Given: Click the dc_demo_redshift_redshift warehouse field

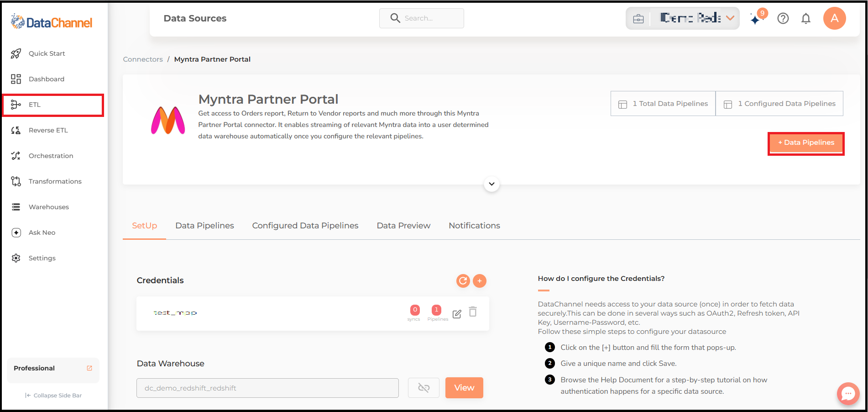Looking at the screenshot, I should point(267,388).
